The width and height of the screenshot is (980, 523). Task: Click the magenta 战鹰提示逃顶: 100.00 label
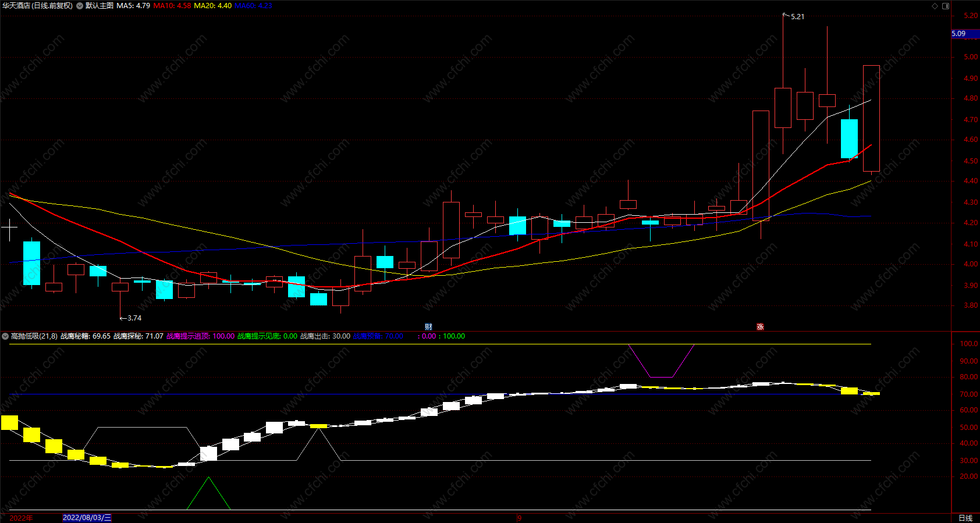201,336
